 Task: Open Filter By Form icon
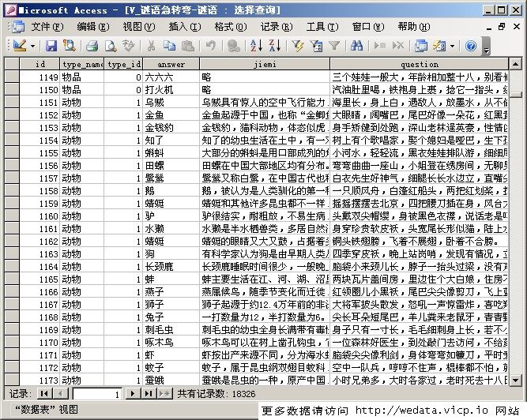316,46
